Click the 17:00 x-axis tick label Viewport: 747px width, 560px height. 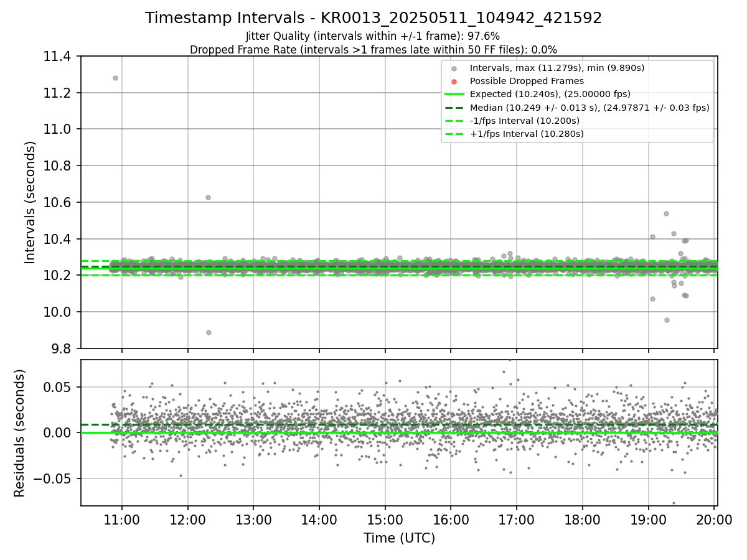tap(517, 520)
